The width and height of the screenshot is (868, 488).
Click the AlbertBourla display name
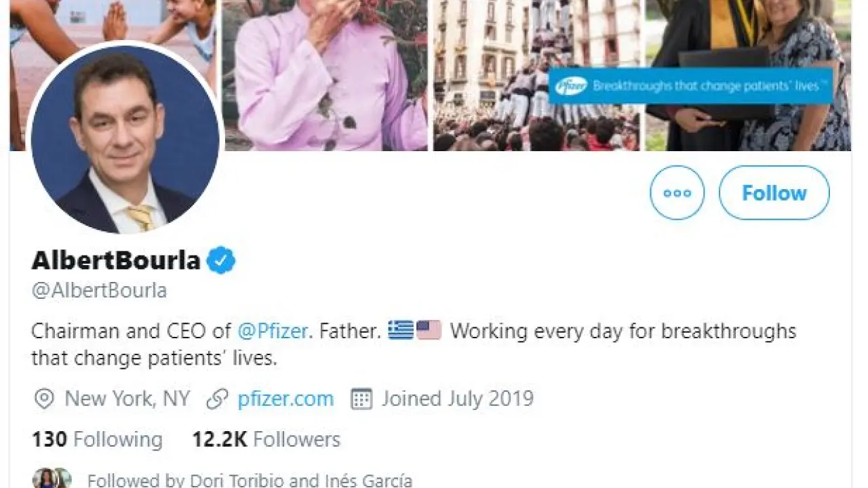coord(116,261)
